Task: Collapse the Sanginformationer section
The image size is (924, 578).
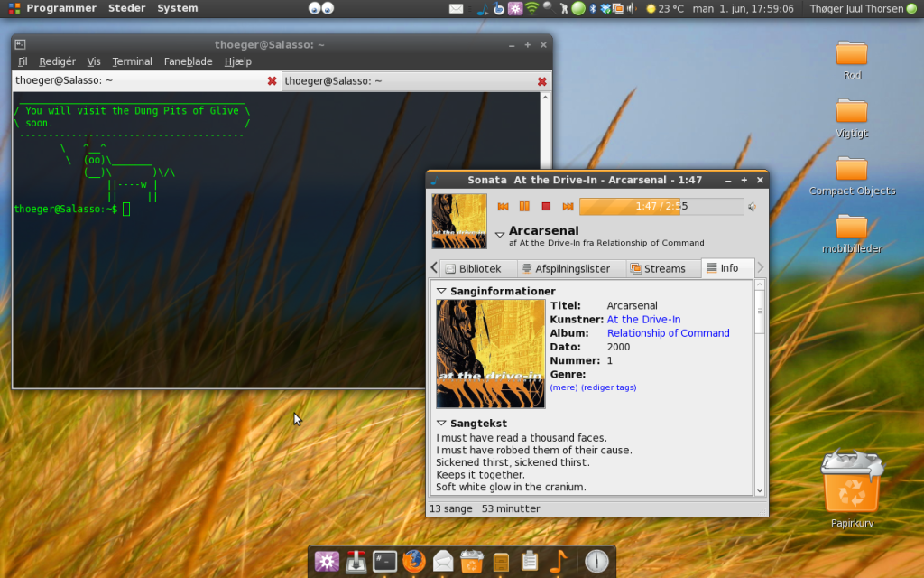Action: 441,291
